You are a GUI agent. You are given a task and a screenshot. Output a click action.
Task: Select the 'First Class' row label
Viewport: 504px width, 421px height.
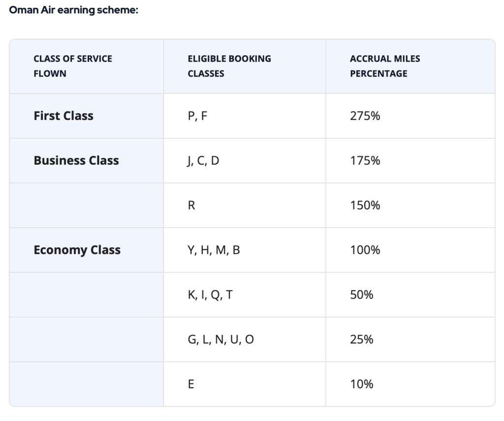click(x=63, y=116)
